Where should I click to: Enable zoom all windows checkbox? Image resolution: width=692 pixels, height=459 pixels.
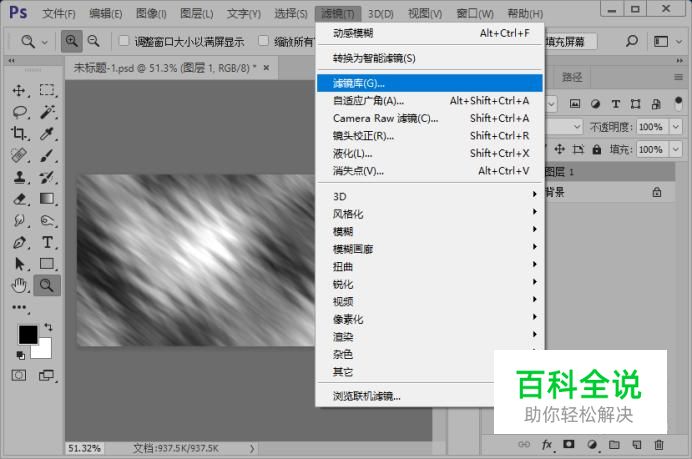tap(263, 41)
